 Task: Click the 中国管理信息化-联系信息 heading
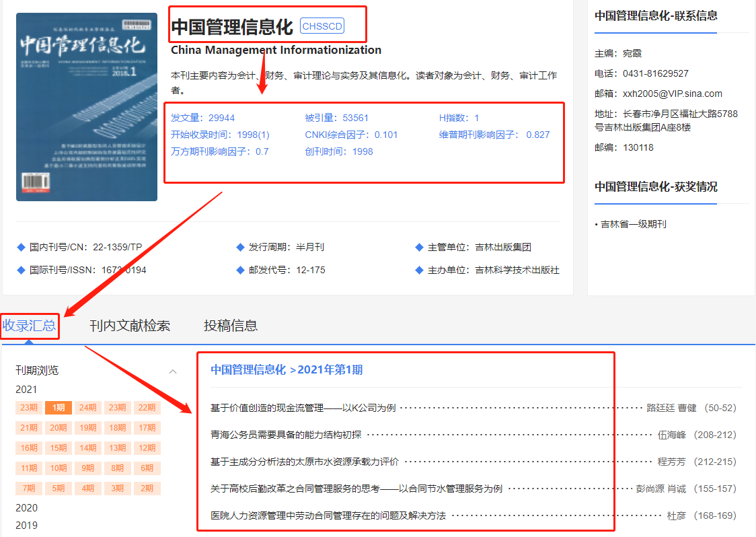click(656, 16)
